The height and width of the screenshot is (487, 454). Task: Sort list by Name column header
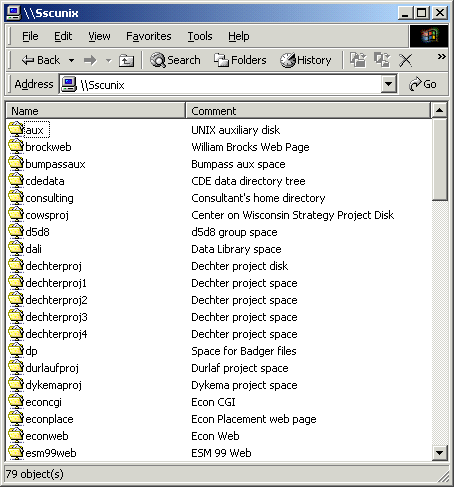click(95, 111)
